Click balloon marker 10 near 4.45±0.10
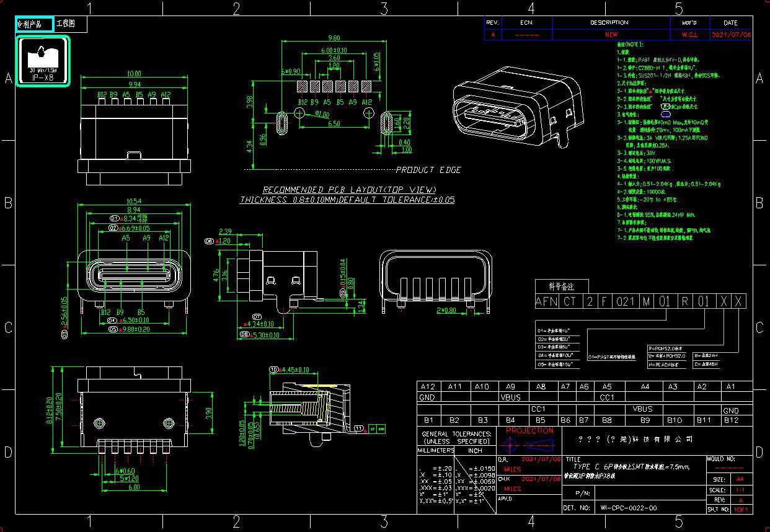The width and height of the screenshot is (770, 532). [273, 370]
